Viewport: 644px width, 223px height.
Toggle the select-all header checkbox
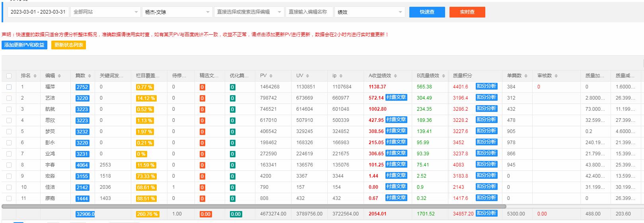click(9, 76)
